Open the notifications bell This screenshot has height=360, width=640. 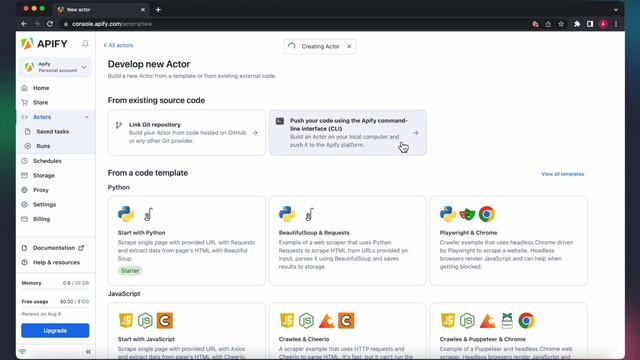pyautogui.click(x=85, y=44)
